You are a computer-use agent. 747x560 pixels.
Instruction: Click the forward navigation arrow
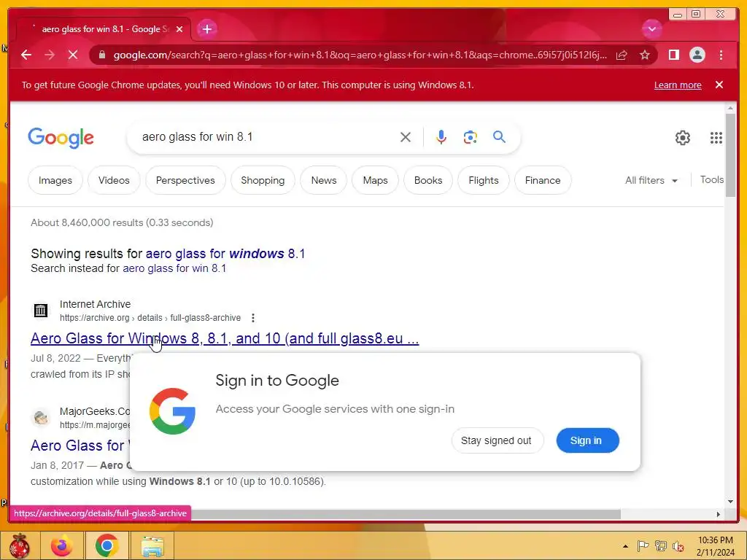(x=50, y=55)
